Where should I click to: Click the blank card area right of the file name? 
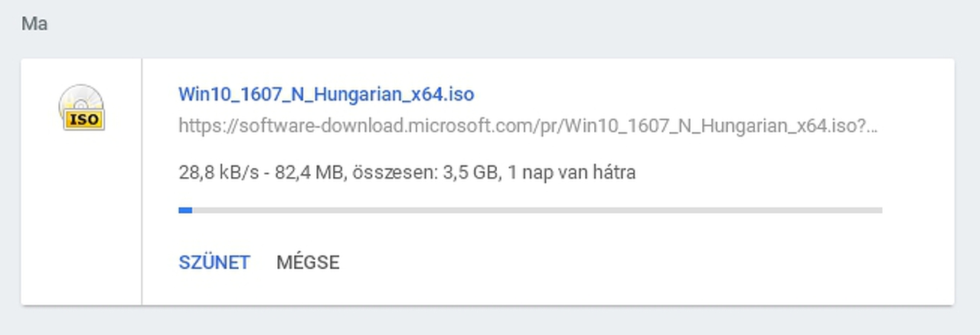(x=689, y=94)
